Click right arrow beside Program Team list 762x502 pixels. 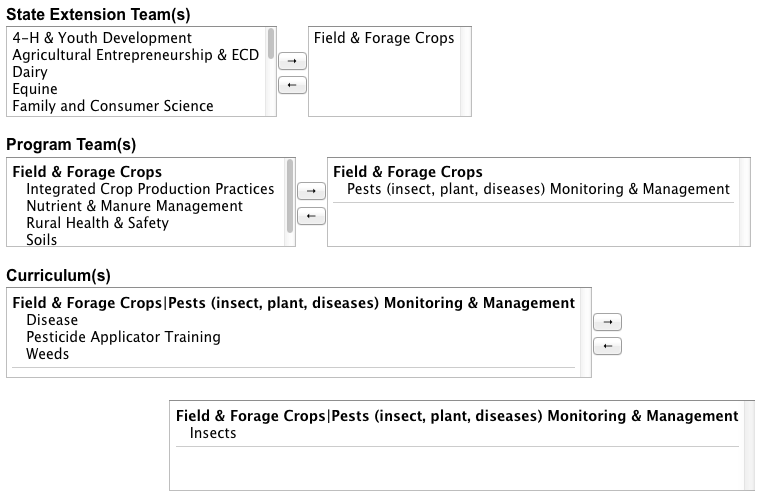(311, 191)
